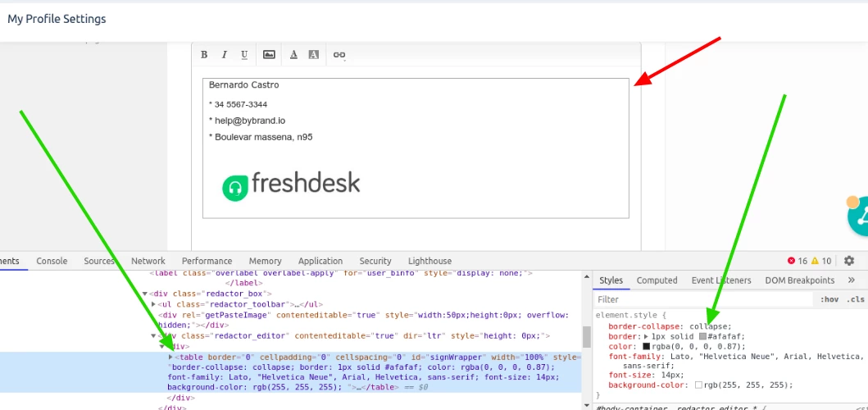Toggle underline formatting in the editor toolbar
Screen dimensions: 868x410
coord(244,54)
